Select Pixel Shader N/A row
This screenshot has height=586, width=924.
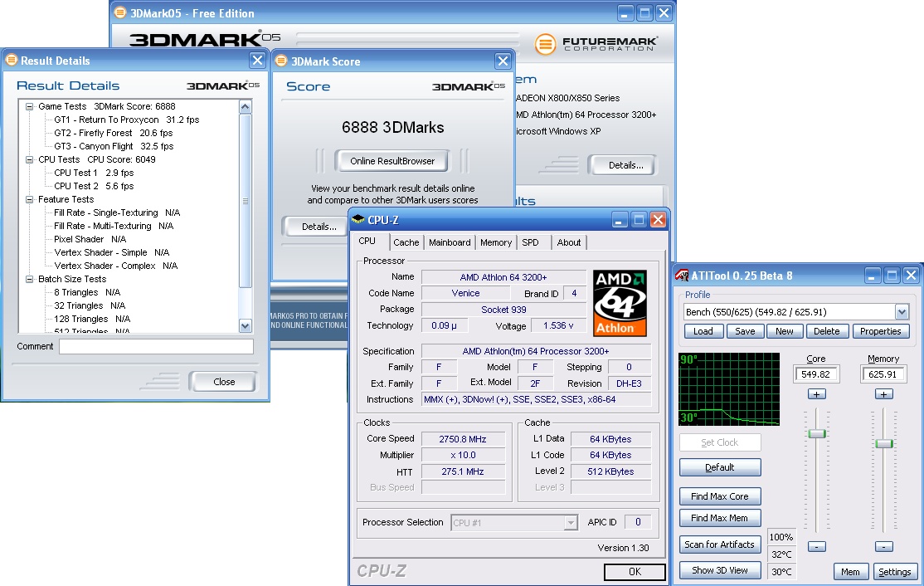pyautogui.click(x=90, y=239)
